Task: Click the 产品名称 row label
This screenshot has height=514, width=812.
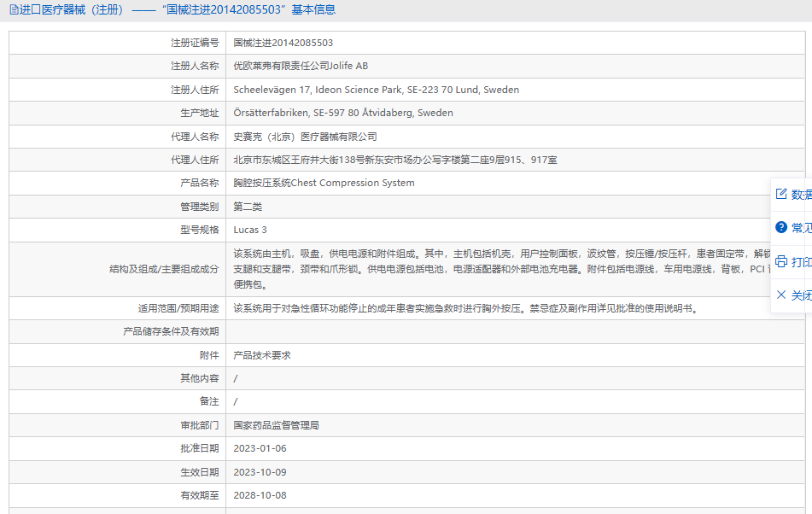Action: point(200,184)
